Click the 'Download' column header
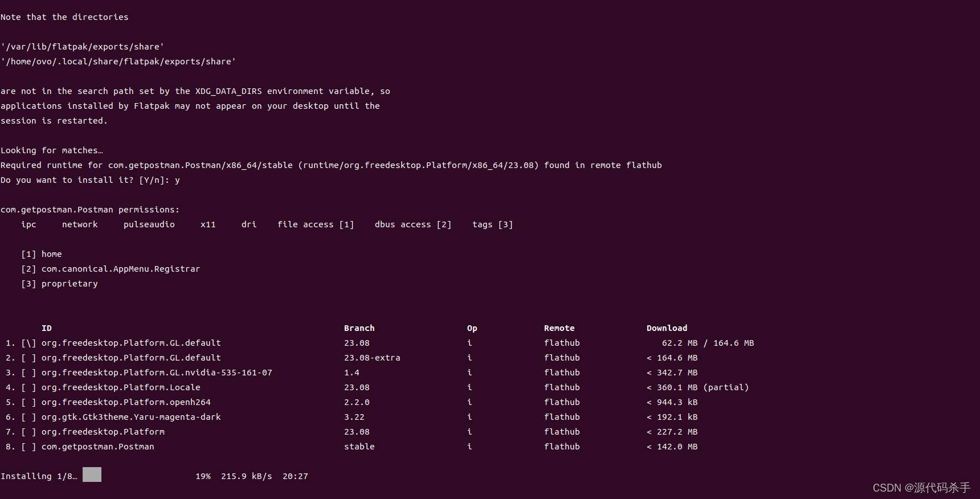Image resolution: width=980 pixels, height=499 pixels. (x=667, y=328)
